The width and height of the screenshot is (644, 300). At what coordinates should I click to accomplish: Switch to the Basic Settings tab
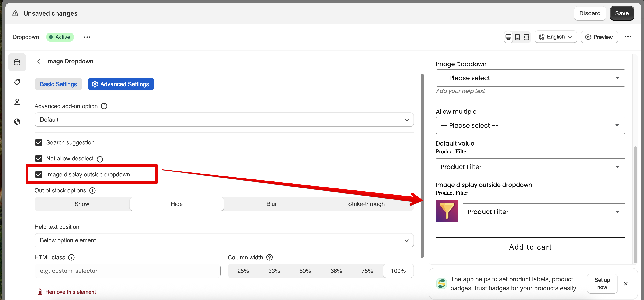pos(58,84)
